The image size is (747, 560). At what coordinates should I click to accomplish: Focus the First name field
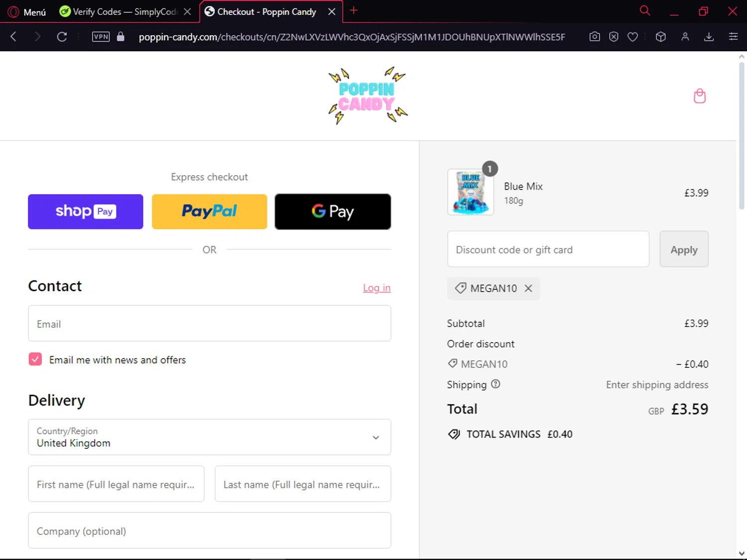pos(116,484)
